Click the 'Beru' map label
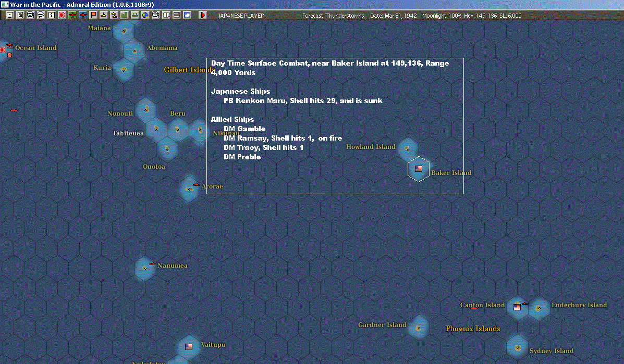Image resolution: width=624 pixels, height=364 pixels. (178, 113)
